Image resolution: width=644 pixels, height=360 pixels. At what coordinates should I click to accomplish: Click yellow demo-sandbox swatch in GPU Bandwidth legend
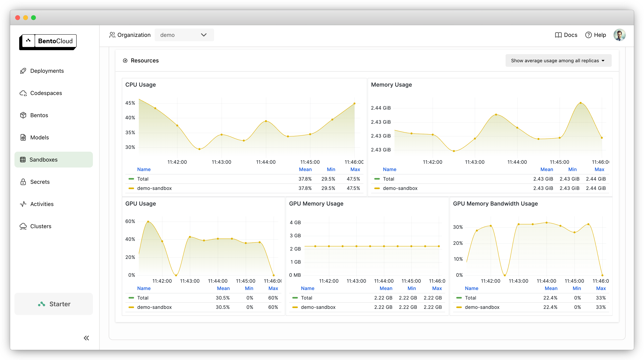click(x=459, y=307)
